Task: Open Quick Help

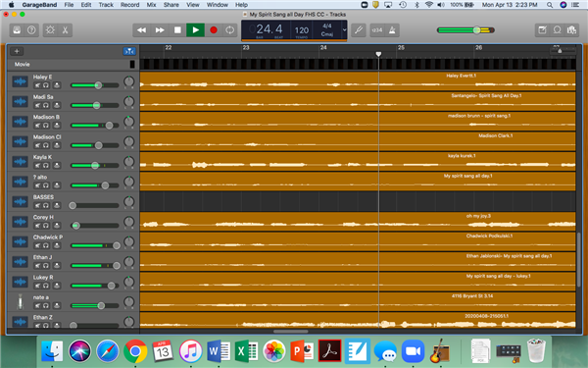Action: (31, 30)
